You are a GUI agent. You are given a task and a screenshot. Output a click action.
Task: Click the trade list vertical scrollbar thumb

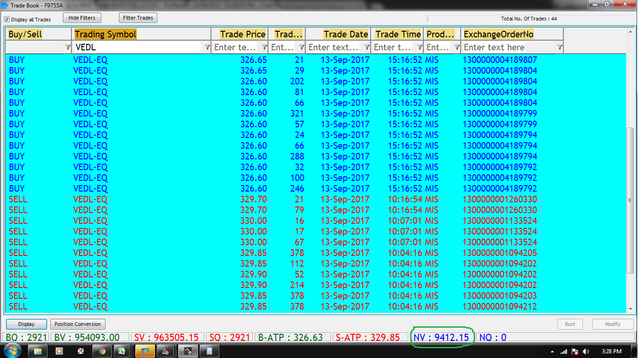coord(630,200)
